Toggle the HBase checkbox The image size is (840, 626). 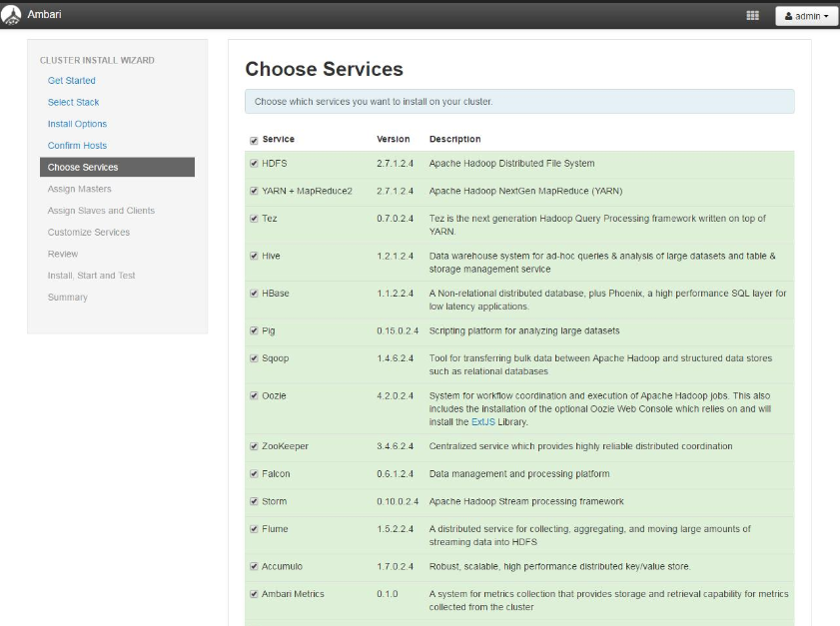[254, 294]
